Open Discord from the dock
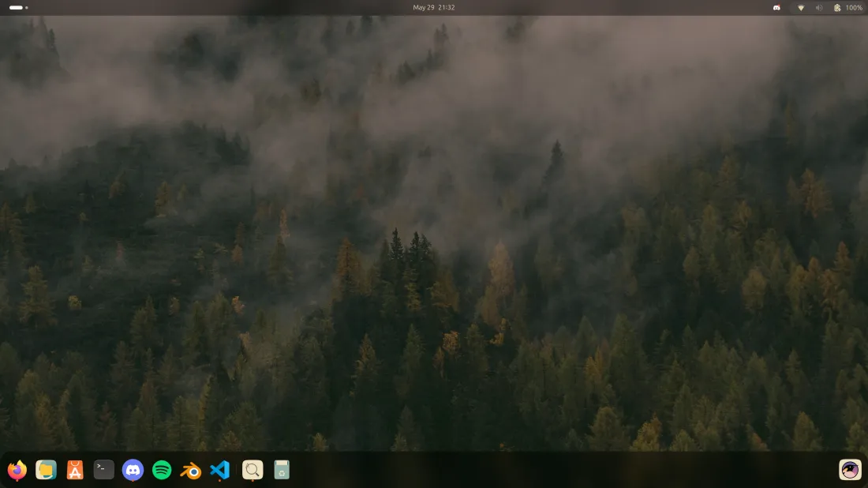Viewport: 868px width, 488px height. 133,471
